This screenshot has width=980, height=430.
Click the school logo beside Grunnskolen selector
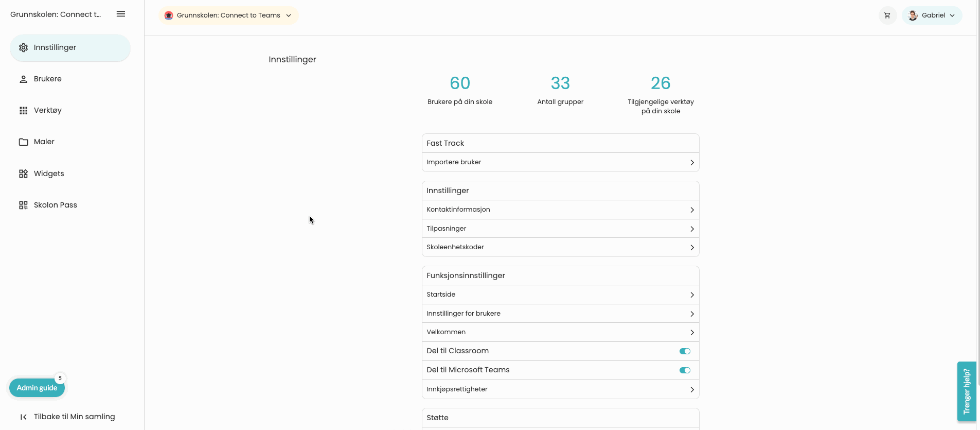169,15
